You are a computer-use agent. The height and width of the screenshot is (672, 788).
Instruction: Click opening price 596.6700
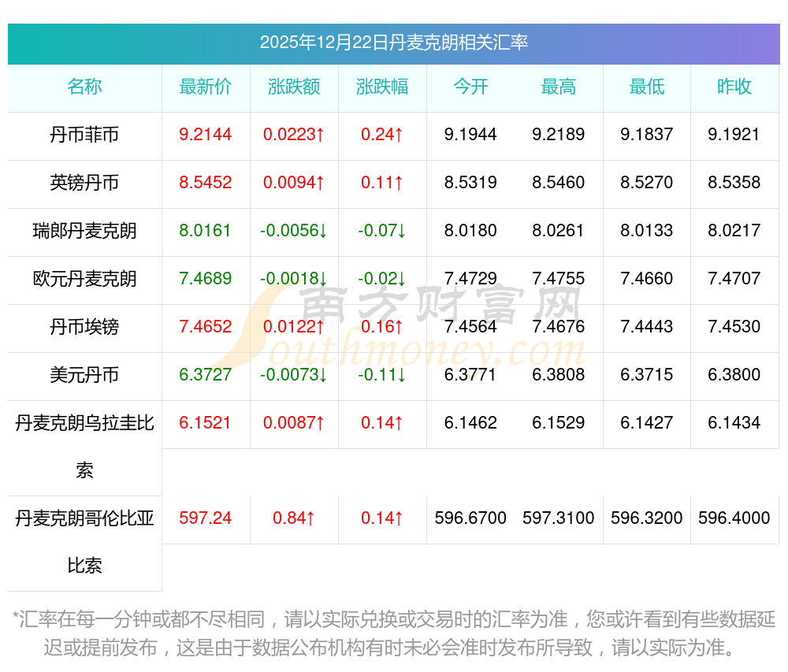[x=470, y=518]
